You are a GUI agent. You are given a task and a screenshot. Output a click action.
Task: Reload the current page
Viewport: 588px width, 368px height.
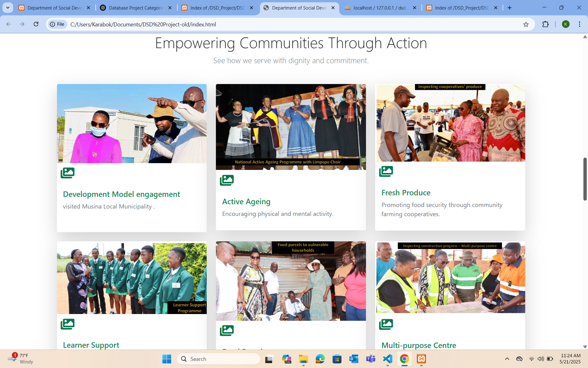point(36,24)
